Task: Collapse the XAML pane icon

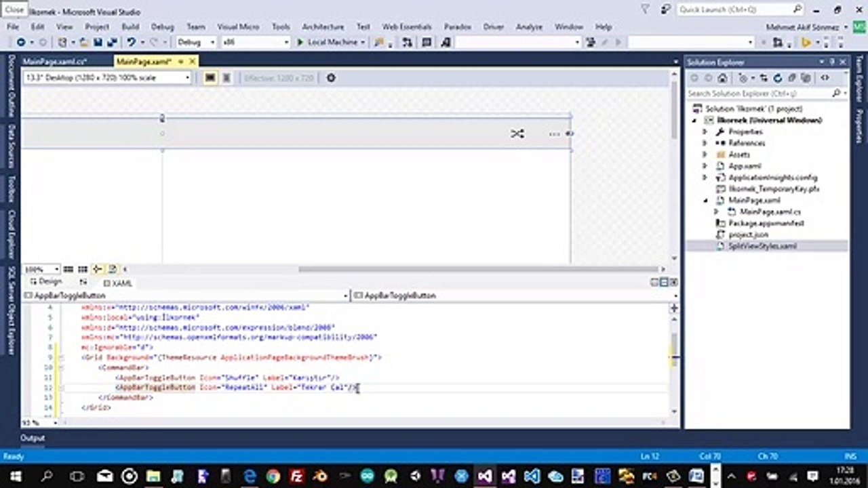Action: point(673,282)
